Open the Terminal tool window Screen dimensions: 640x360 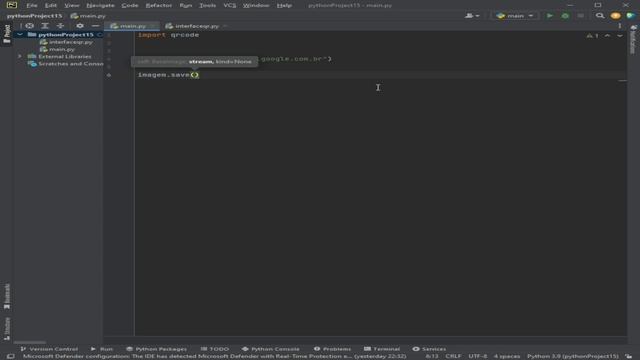tap(382, 349)
